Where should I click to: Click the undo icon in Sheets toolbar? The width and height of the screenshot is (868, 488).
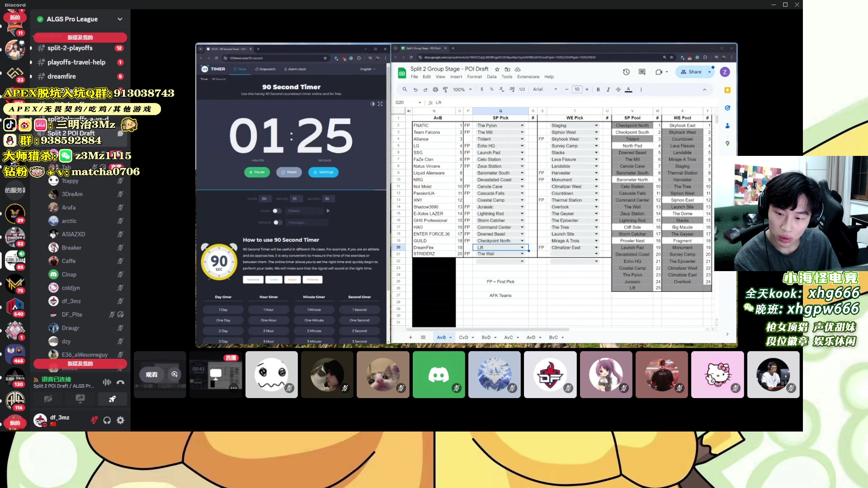[x=415, y=89]
